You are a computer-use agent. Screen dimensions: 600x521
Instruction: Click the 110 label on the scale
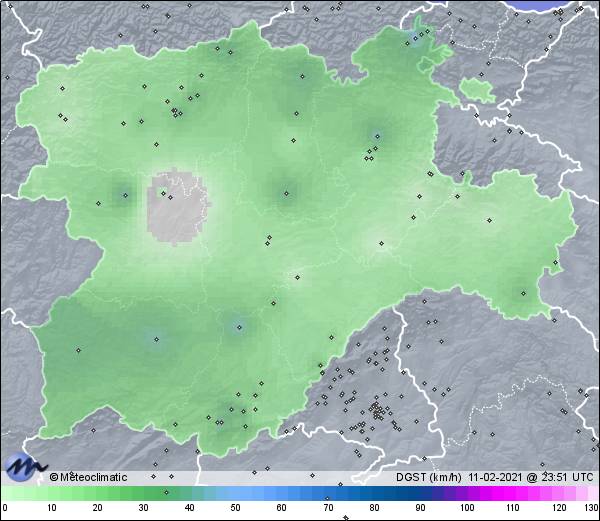click(x=513, y=508)
